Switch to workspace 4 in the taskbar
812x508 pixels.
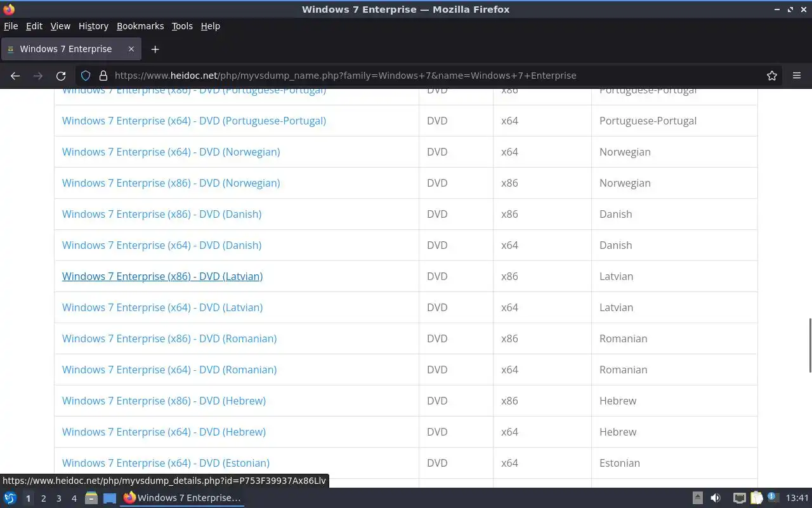click(x=74, y=498)
